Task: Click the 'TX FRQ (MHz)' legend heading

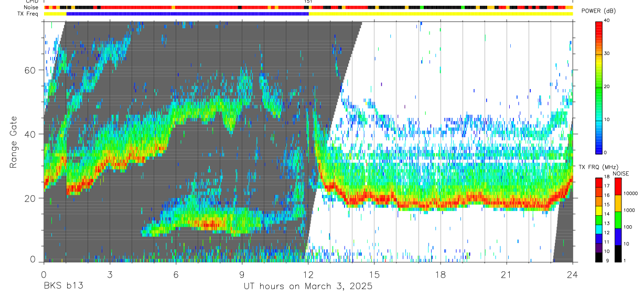Action: pos(598,167)
